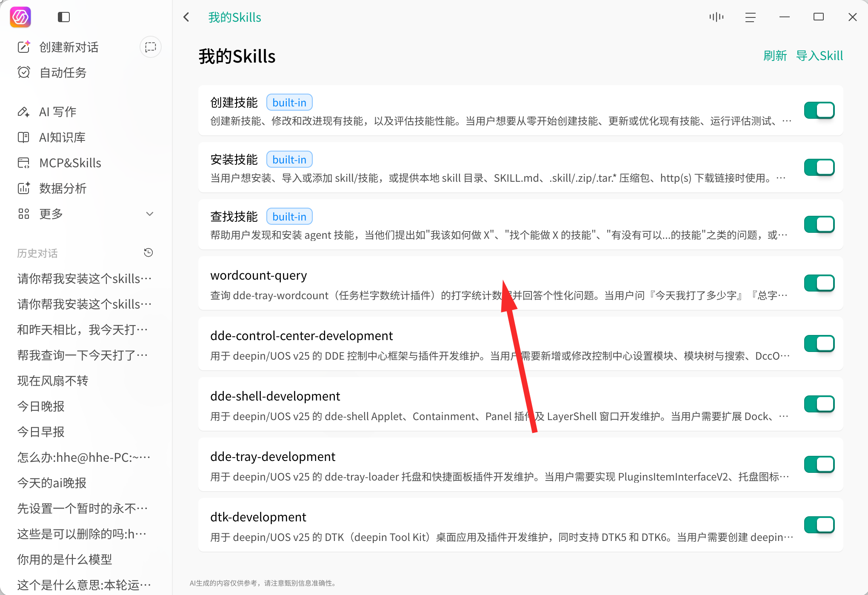
Task: Disable the 创建技能 skill toggle
Action: [x=819, y=111]
